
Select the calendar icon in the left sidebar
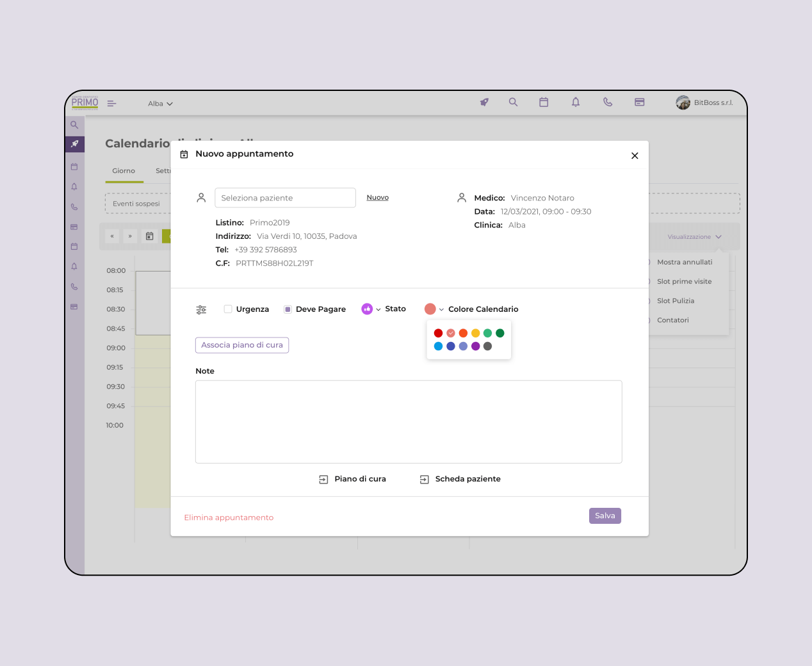coord(74,166)
